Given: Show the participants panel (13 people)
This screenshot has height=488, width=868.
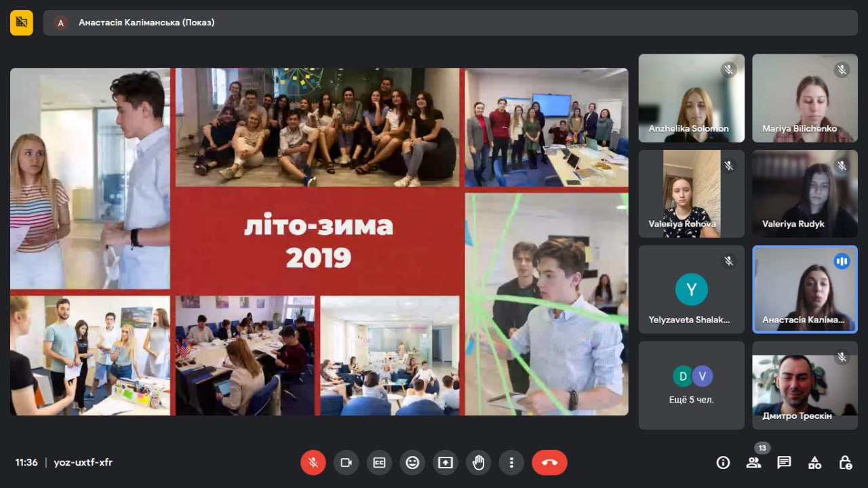Looking at the screenshot, I should click(x=753, y=462).
